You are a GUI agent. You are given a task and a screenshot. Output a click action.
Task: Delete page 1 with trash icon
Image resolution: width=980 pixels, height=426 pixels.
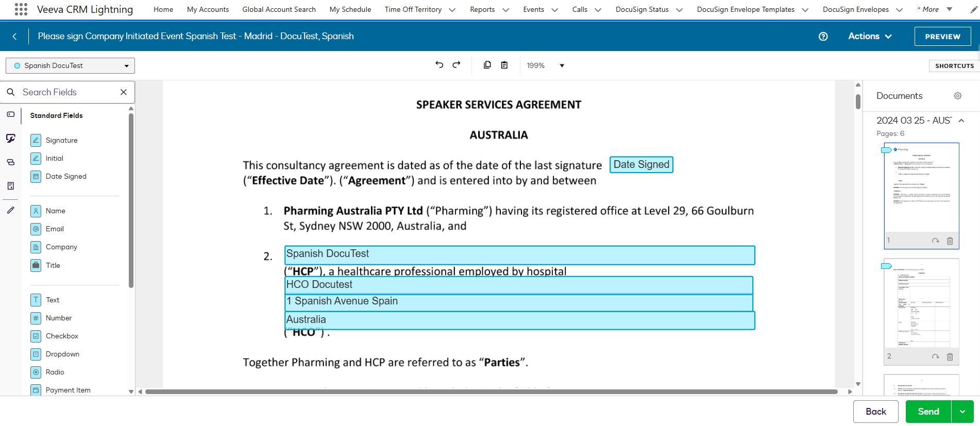pyautogui.click(x=950, y=241)
